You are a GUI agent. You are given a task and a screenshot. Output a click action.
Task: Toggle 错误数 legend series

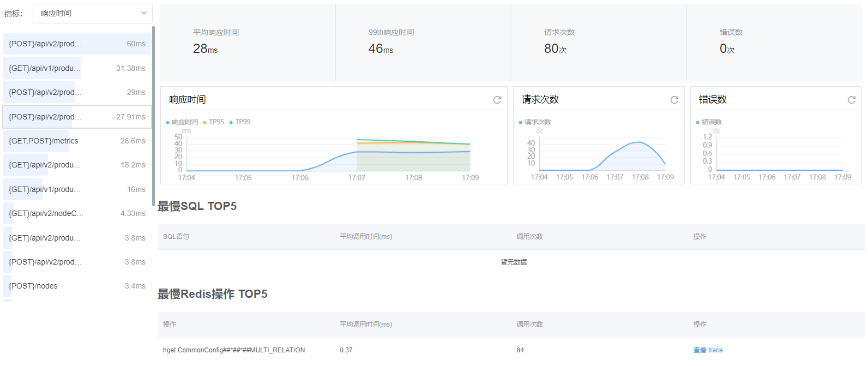tap(709, 122)
